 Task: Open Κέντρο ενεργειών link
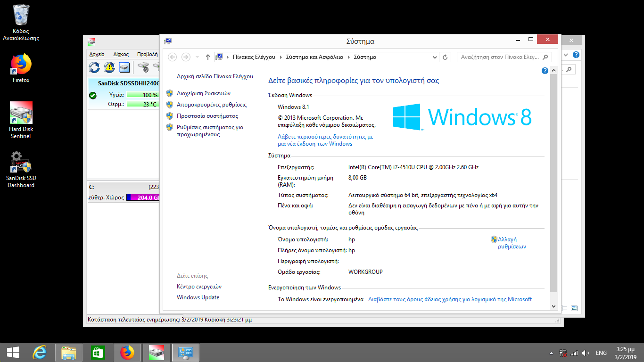pyautogui.click(x=199, y=287)
